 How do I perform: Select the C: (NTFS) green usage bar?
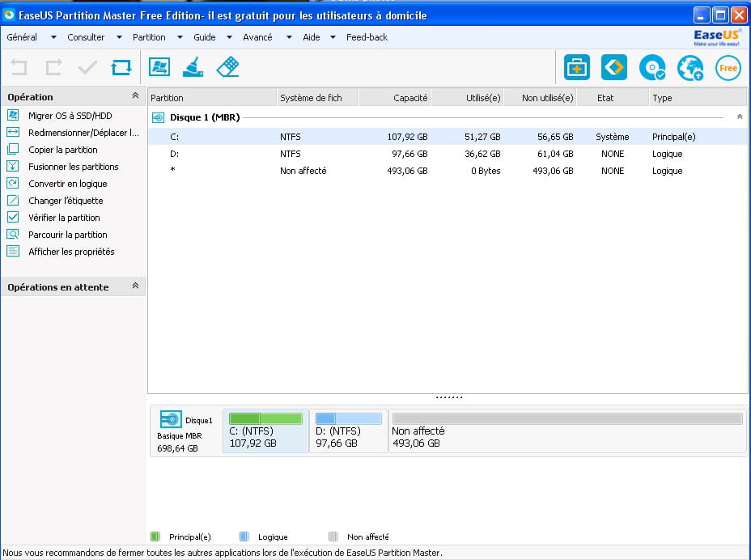coord(265,418)
